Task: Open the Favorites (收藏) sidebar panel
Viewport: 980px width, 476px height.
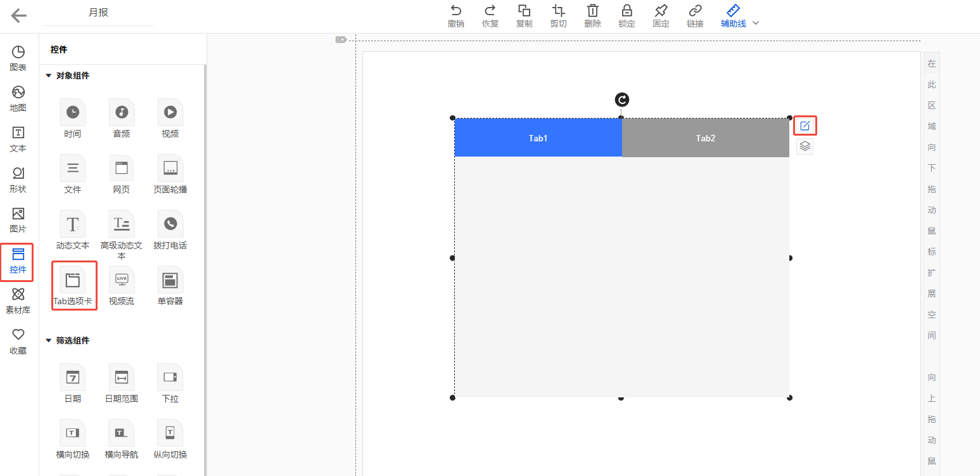Action: (x=18, y=341)
